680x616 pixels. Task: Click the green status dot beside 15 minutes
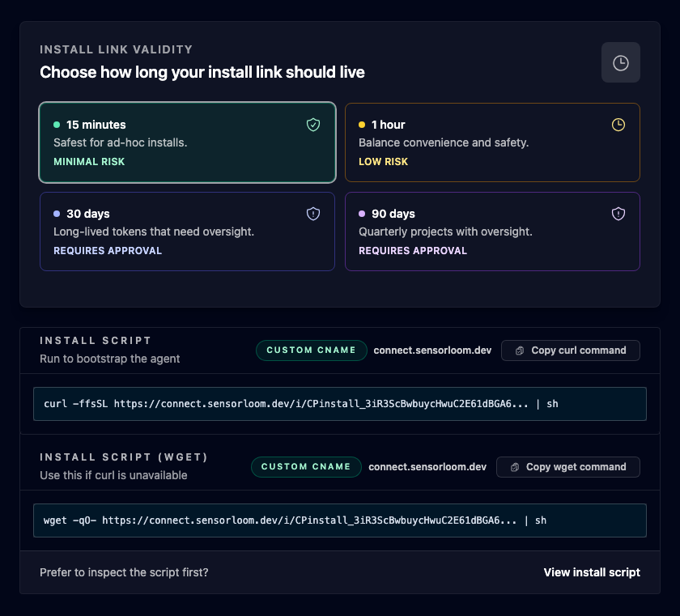click(x=56, y=125)
